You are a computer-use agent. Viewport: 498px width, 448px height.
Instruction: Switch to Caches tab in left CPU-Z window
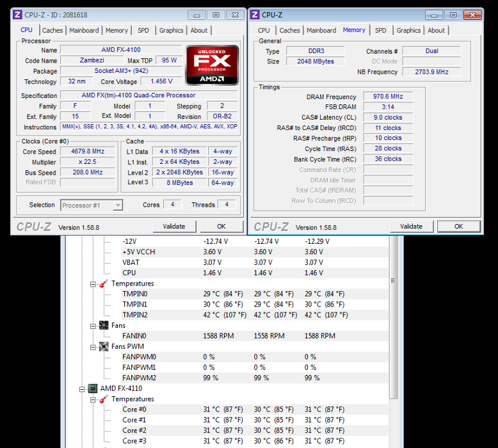(x=52, y=31)
